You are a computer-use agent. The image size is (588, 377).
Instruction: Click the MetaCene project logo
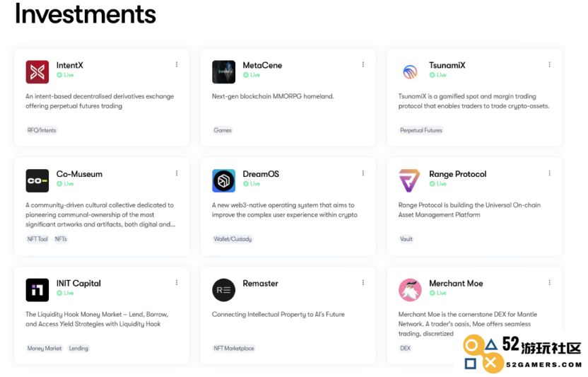tap(223, 71)
